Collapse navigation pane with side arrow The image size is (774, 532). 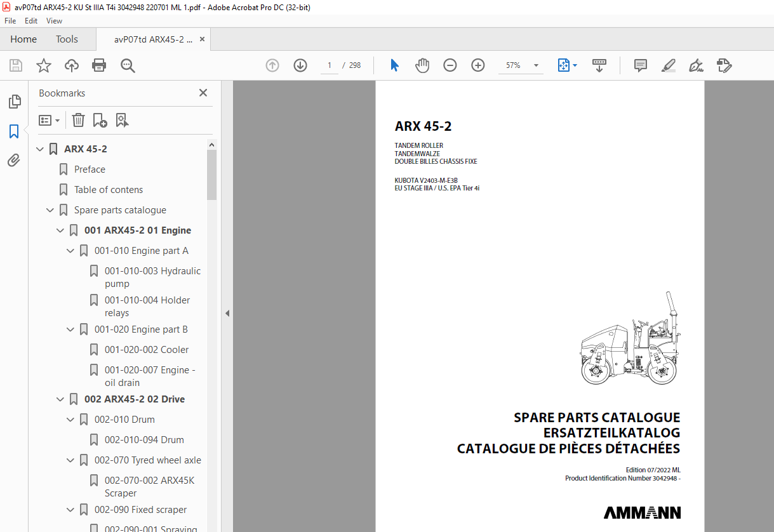(227, 313)
